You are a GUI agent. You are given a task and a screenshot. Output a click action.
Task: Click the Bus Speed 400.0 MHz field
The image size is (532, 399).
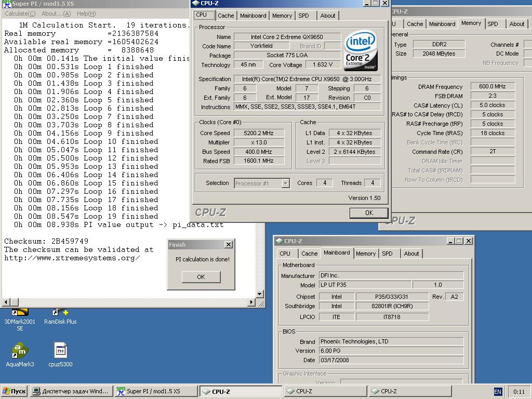(x=259, y=152)
